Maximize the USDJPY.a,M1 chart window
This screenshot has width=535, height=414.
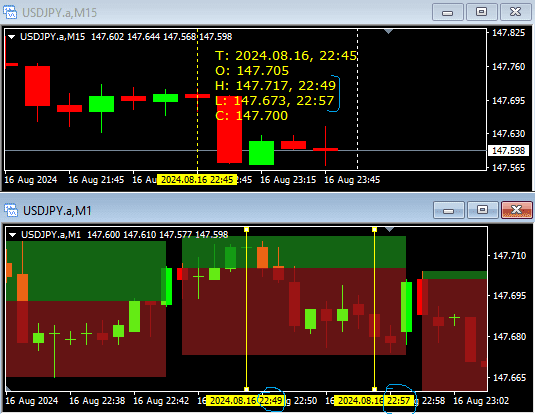click(x=482, y=210)
